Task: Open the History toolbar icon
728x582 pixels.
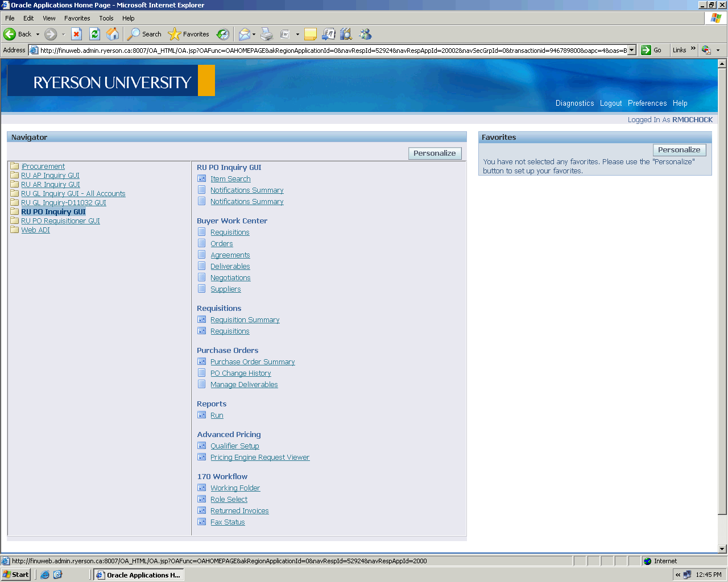Action: [x=223, y=34]
